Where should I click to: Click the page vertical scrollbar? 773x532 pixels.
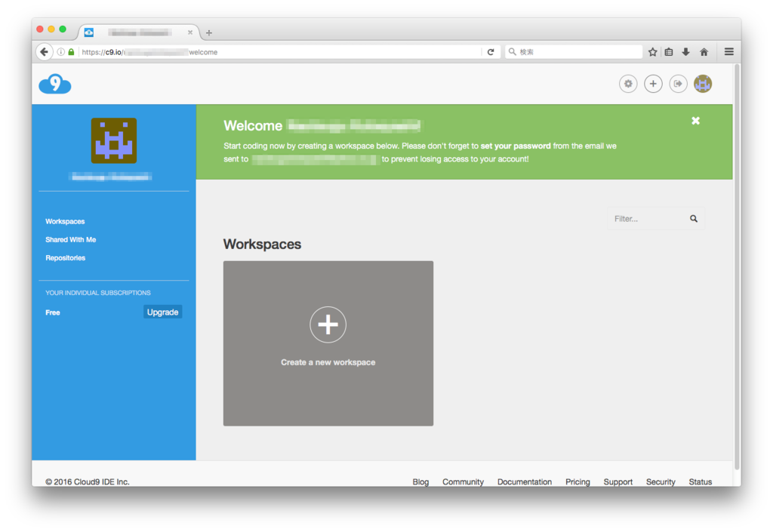(737, 266)
